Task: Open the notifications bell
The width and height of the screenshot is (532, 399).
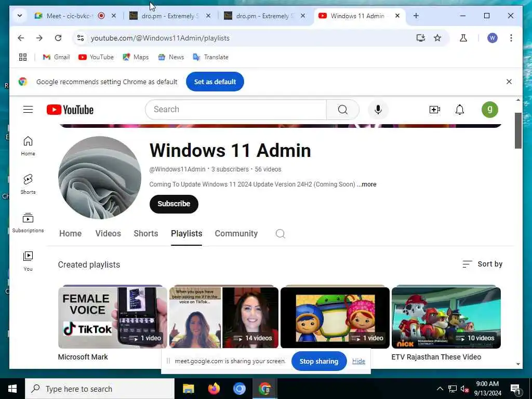Action: click(460, 110)
